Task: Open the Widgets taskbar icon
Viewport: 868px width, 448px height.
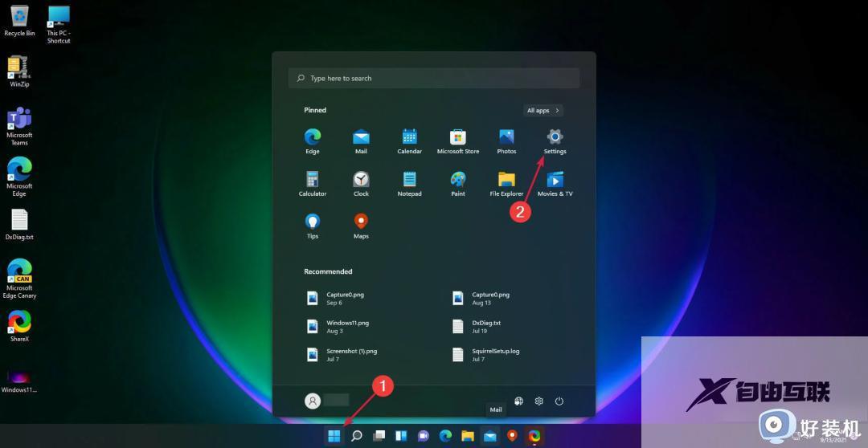Action: point(401,436)
